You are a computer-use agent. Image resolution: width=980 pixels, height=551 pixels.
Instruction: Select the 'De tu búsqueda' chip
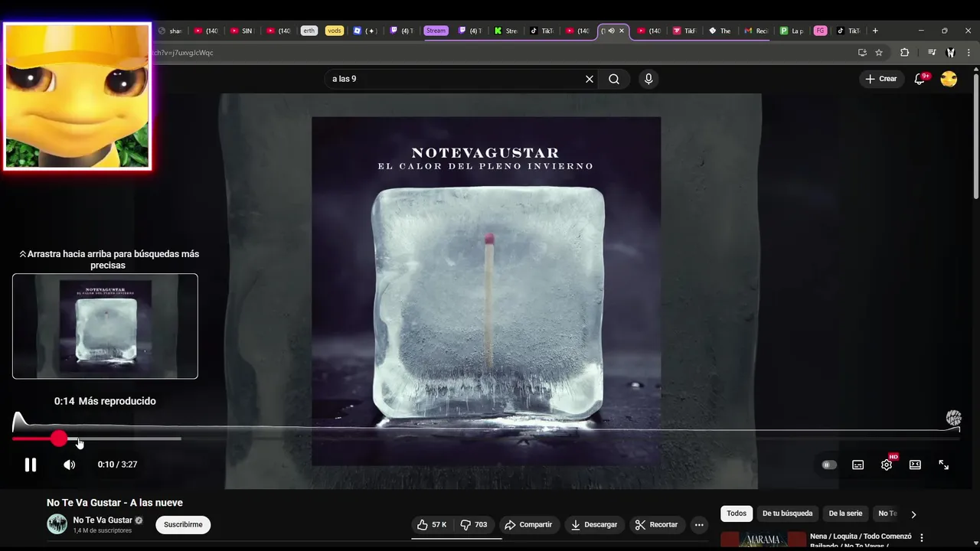click(787, 514)
